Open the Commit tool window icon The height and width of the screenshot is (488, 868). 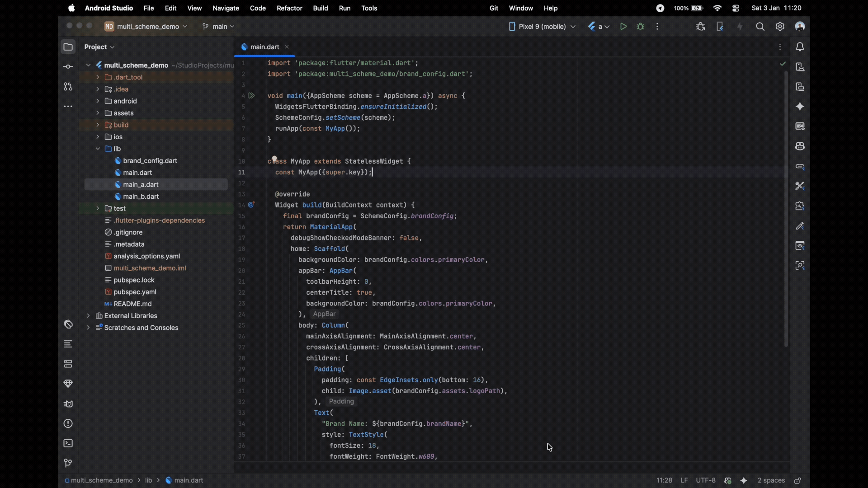coord(68,67)
